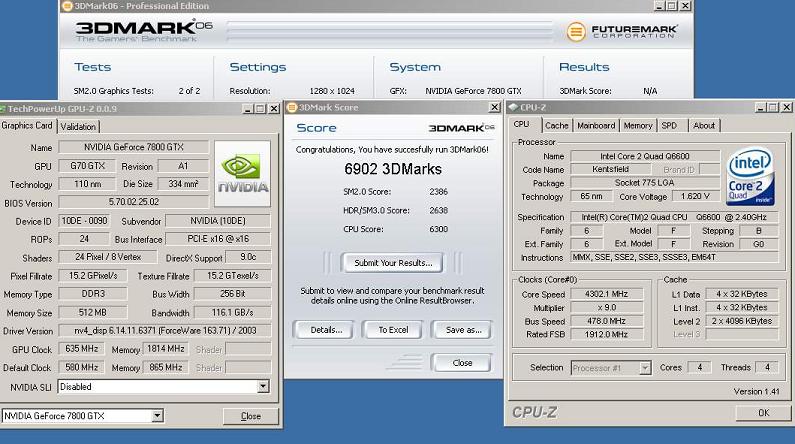The height and width of the screenshot is (444, 795).
Task: Minimize the CPU-Z window
Action: click(x=760, y=107)
